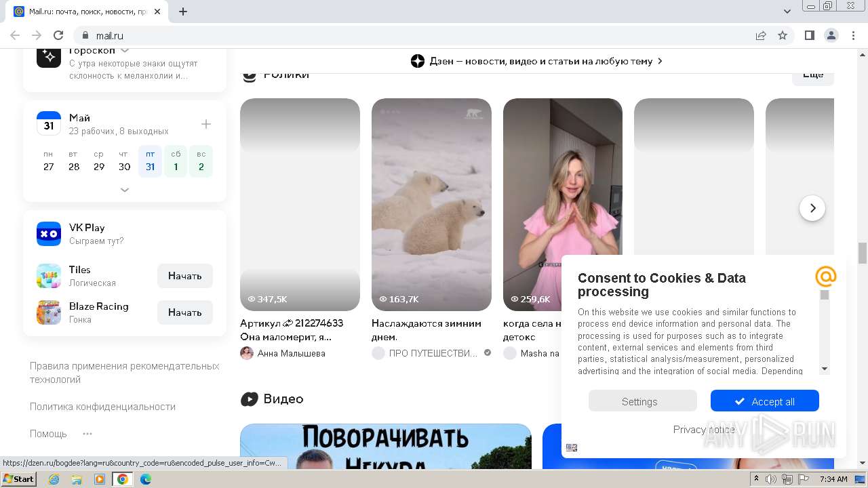The image size is (868, 488).
Task: View site information lock icon
Action: (85, 35)
